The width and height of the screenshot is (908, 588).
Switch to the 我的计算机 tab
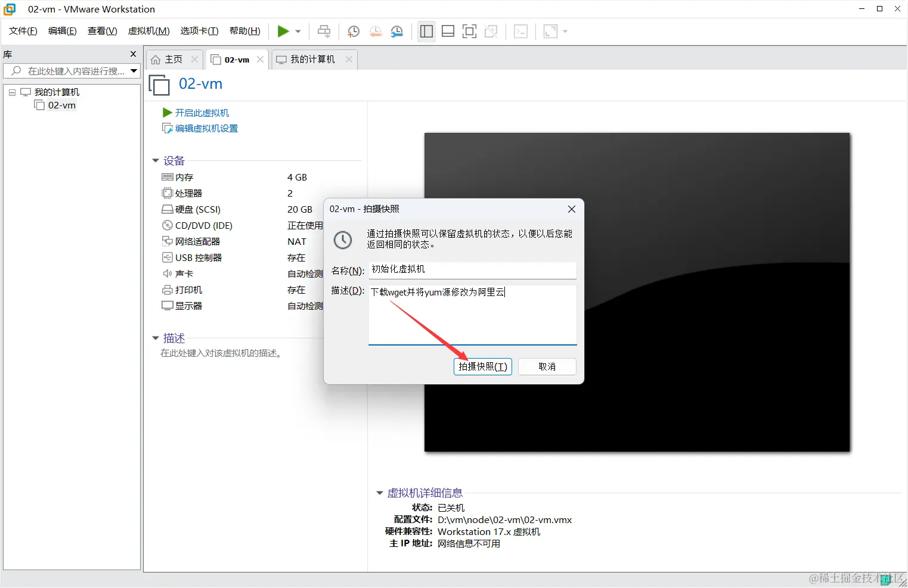pyautogui.click(x=313, y=60)
